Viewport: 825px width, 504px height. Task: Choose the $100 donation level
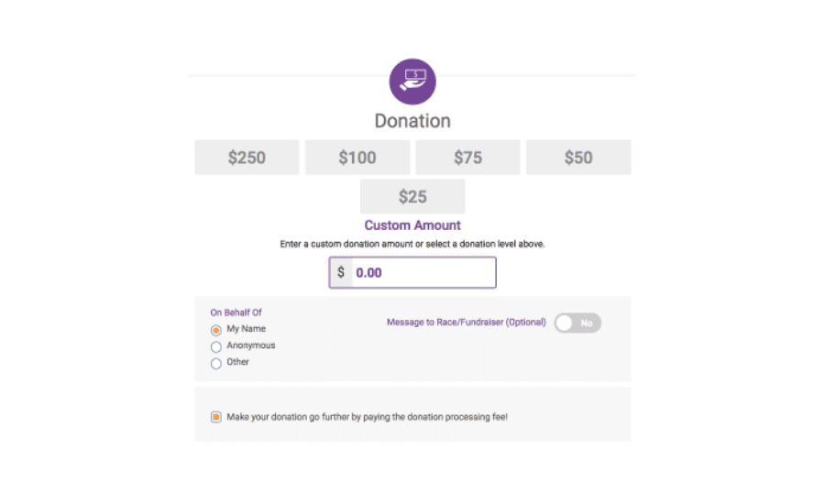357,158
